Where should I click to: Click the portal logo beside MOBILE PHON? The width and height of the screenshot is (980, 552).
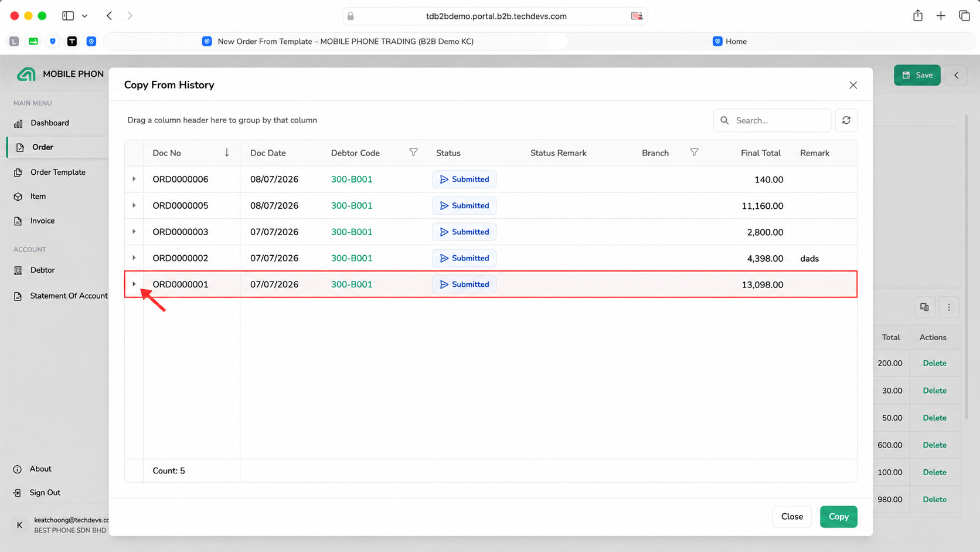pos(26,74)
